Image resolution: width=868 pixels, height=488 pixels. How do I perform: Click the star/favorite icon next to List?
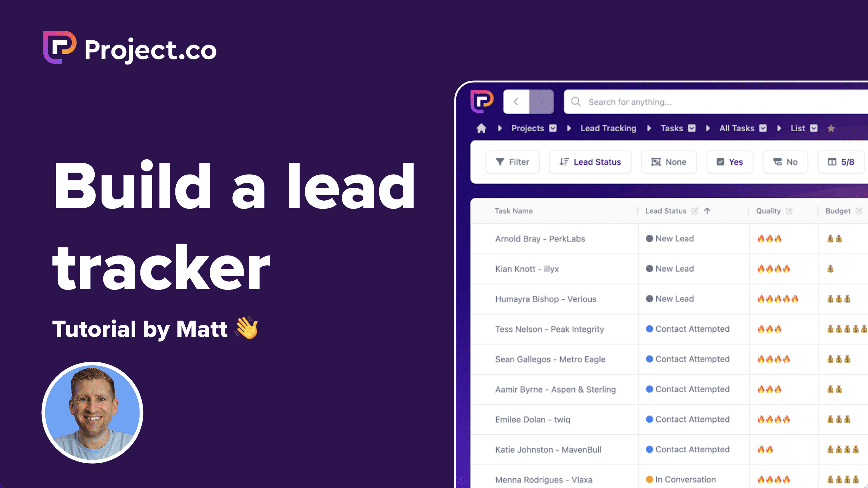(x=831, y=129)
